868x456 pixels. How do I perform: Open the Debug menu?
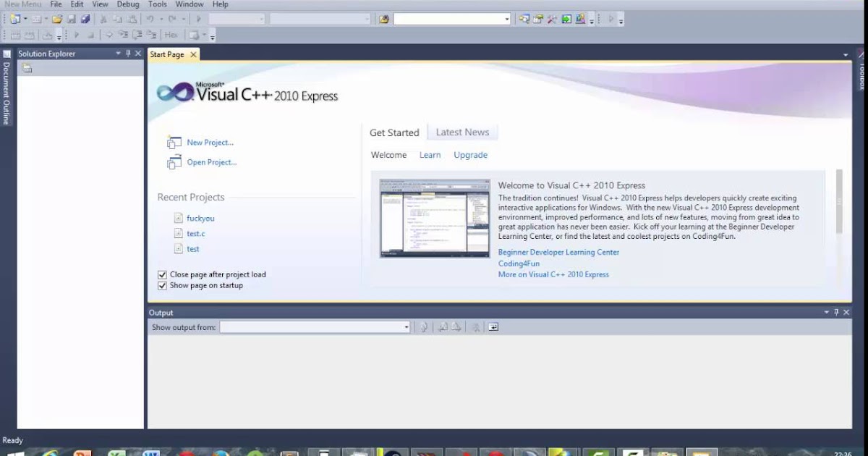point(128,4)
